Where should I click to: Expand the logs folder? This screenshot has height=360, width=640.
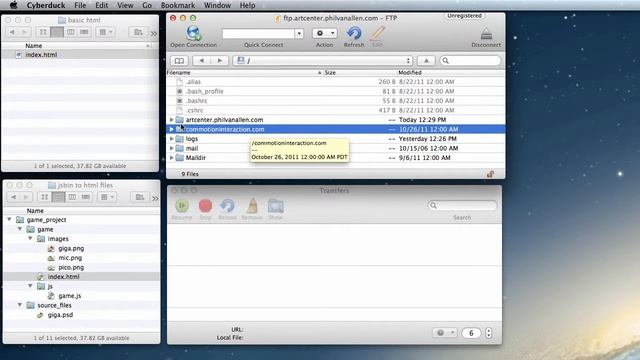(171, 139)
